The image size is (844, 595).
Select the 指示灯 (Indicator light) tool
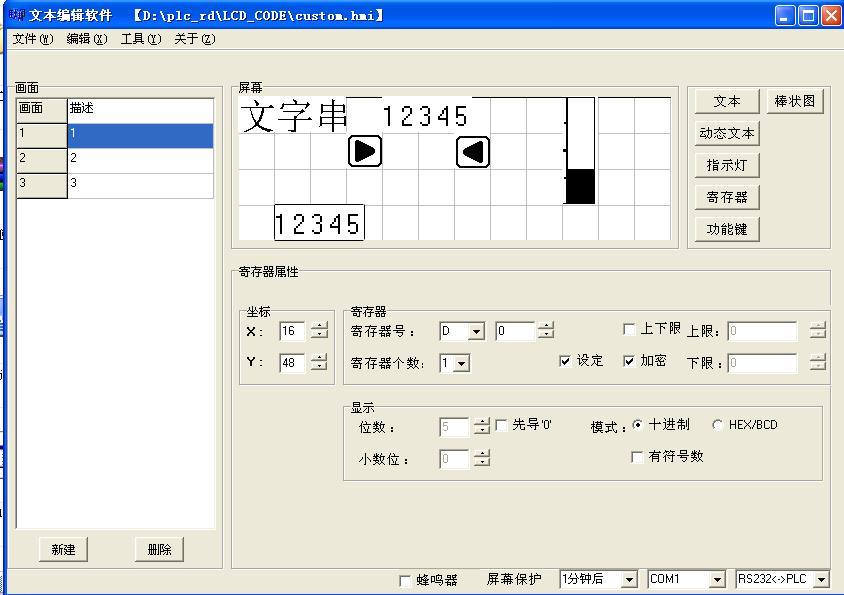[726, 165]
